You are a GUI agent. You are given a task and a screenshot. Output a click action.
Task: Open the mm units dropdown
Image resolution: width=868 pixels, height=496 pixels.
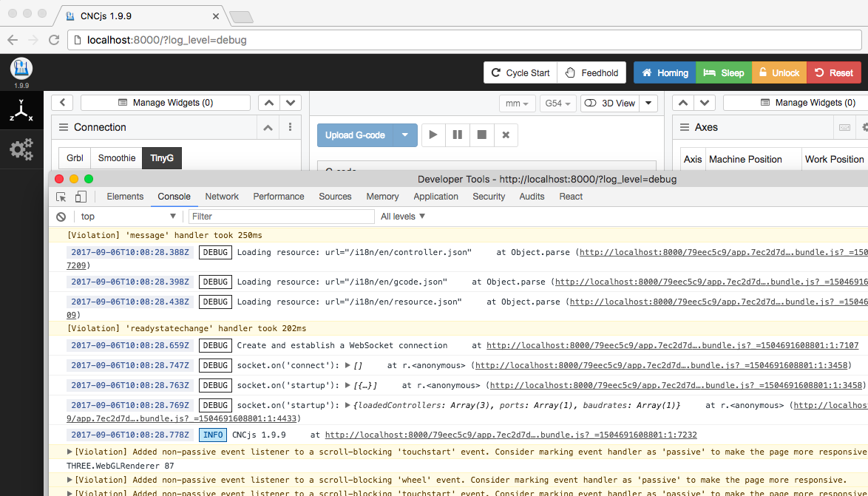(x=517, y=103)
